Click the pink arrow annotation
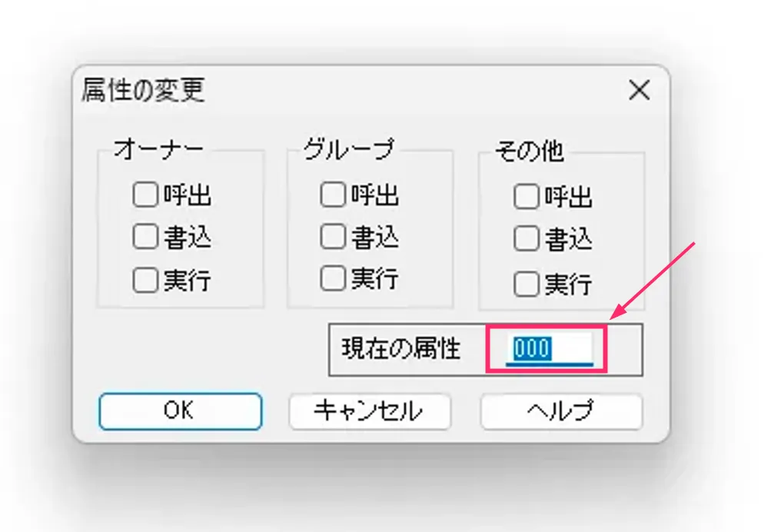The image size is (771, 532). pos(653,281)
